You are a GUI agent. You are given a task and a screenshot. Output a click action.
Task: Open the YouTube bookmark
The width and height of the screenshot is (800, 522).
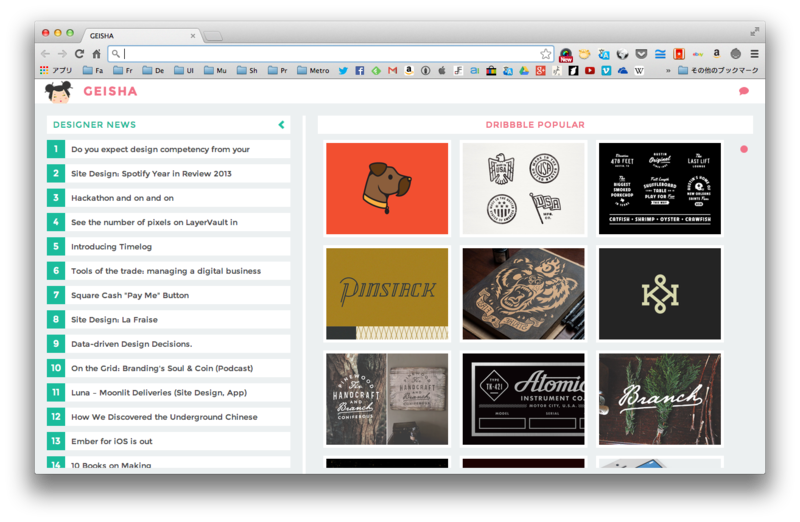click(x=590, y=70)
